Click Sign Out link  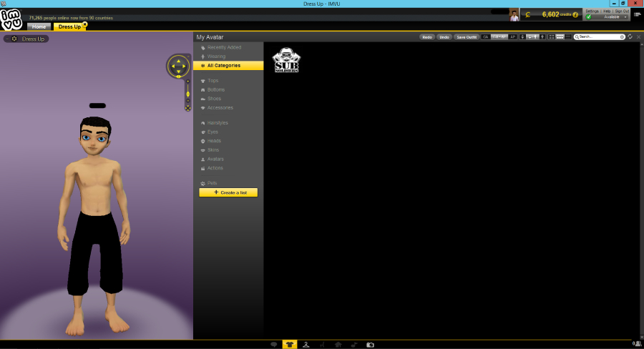click(622, 11)
